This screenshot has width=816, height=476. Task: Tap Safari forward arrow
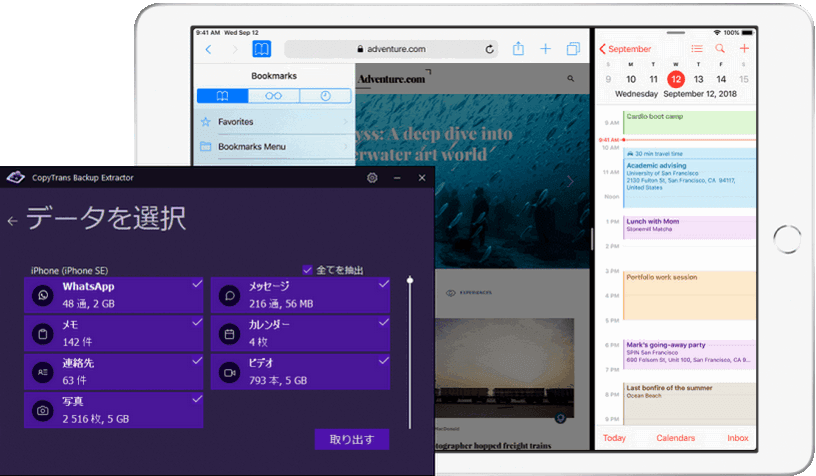pyautogui.click(x=235, y=49)
